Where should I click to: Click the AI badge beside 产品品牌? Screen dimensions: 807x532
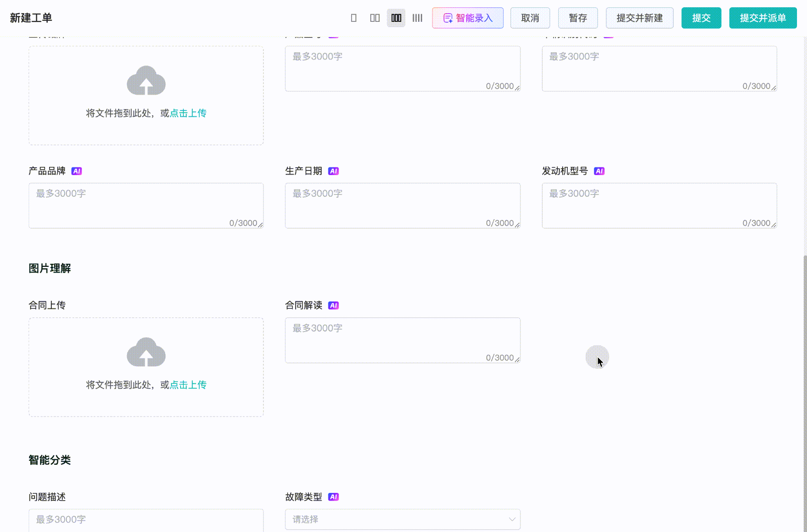pyautogui.click(x=76, y=171)
